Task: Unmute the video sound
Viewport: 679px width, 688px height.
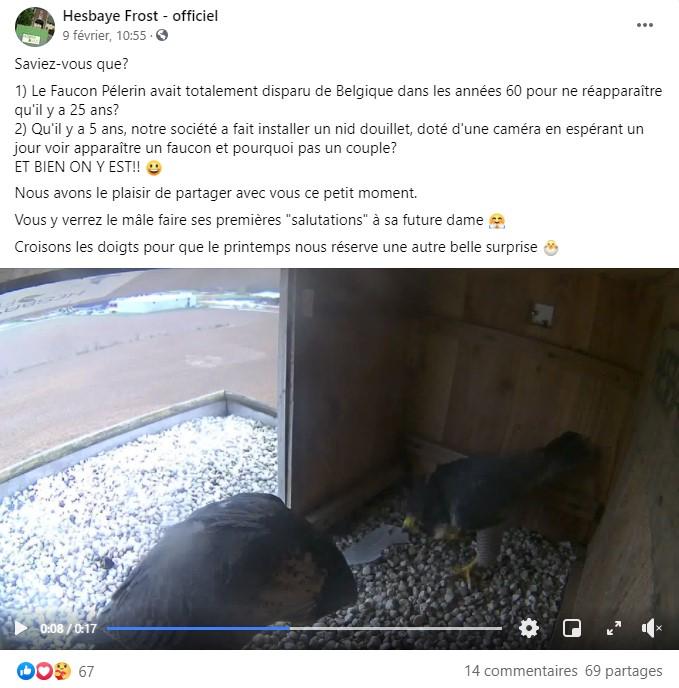Action: (651, 628)
